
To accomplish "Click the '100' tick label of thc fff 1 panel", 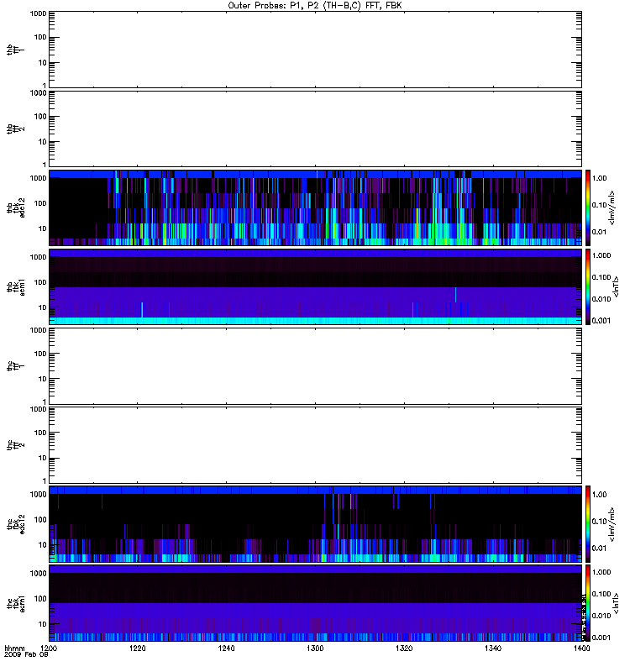I will coord(40,354).
